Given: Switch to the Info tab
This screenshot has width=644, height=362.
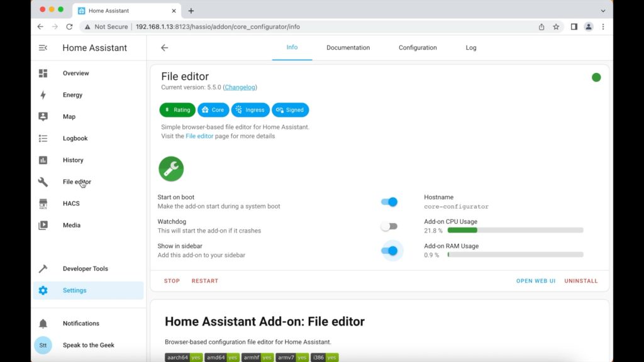Looking at the screenshot, I should pos(292,47).
